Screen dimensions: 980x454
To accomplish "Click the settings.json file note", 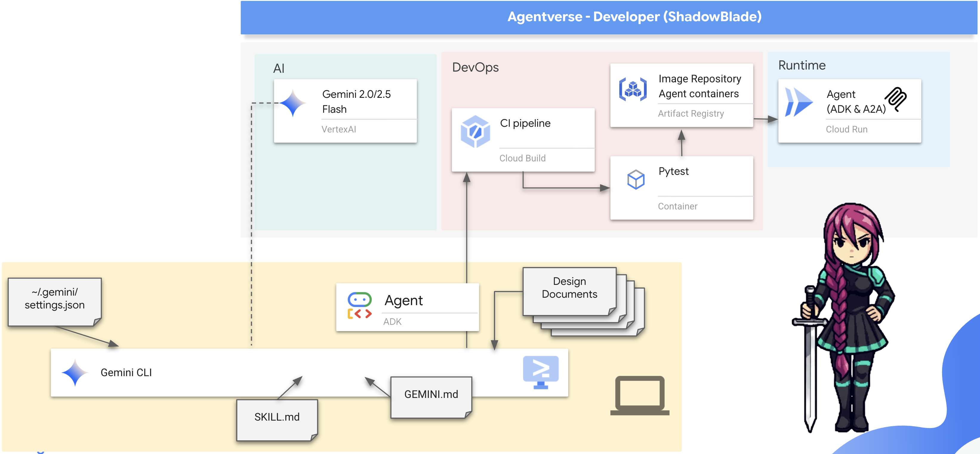I will [x=55, y=301].
